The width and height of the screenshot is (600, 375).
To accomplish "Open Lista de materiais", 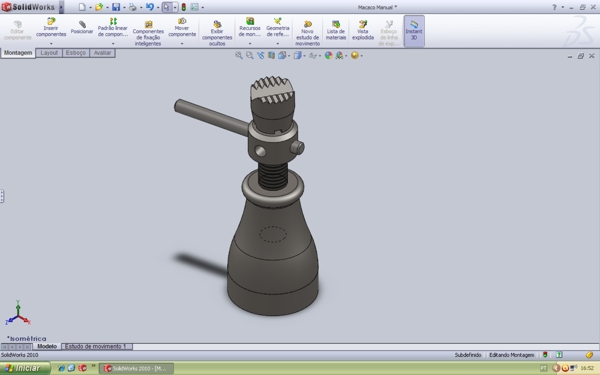I will (x=336, y=30).
